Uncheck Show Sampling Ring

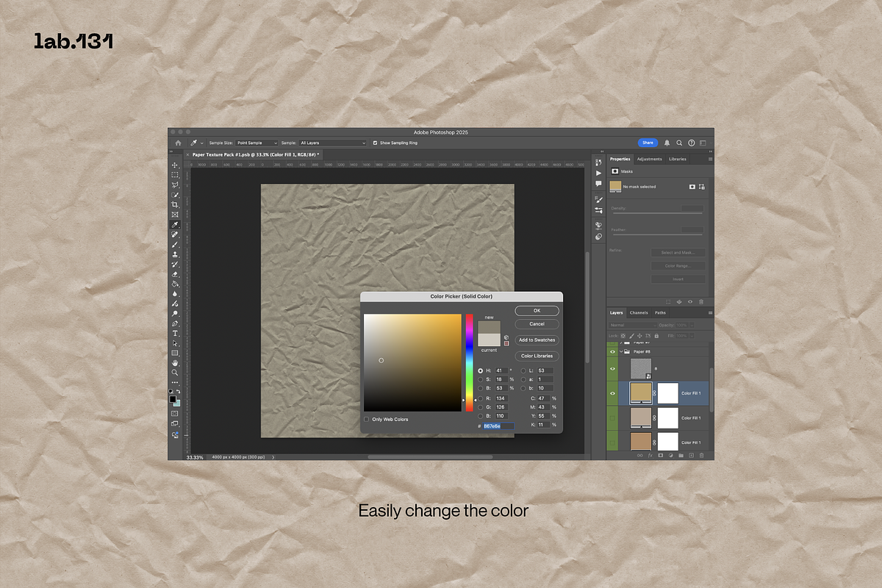pyautogui.click(x=376, y=143)
